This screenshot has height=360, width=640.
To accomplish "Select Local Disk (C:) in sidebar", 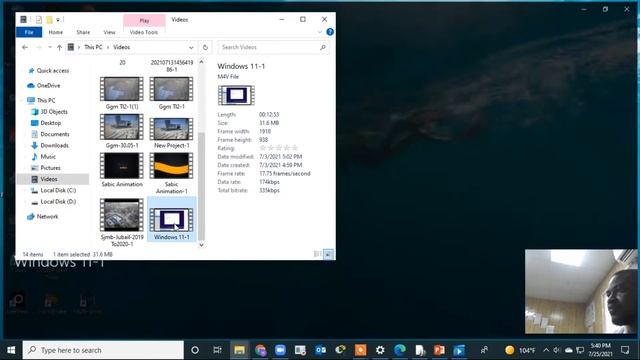I will (58, 190).
